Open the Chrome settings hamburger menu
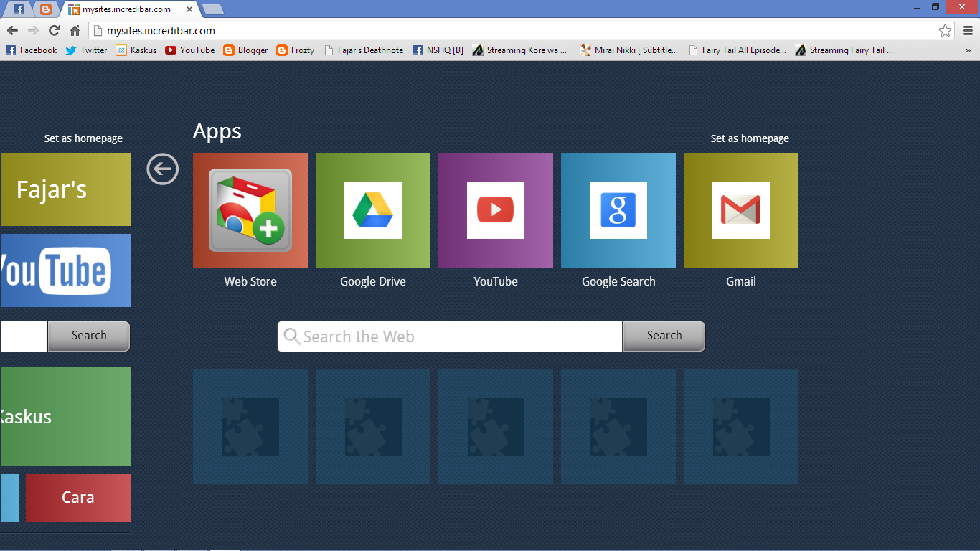Image resolution: width=980 pixels, height=551 pixels. click(967, 32)
